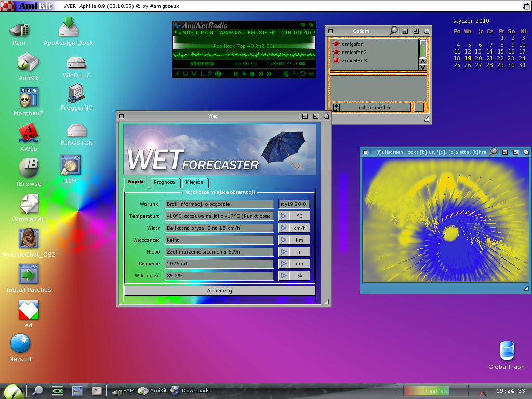Open the GlobalTrash icon

pyautogui.click(x=507, y=351)
